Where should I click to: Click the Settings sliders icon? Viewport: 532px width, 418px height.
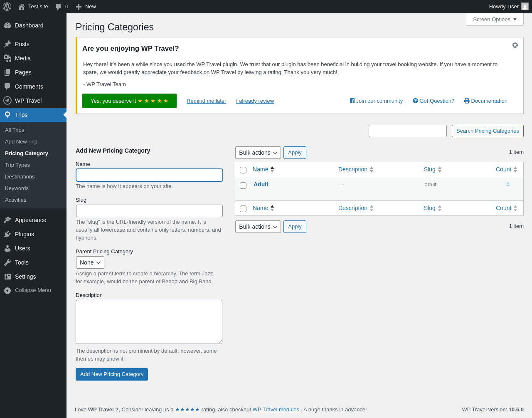click(7, 277)
